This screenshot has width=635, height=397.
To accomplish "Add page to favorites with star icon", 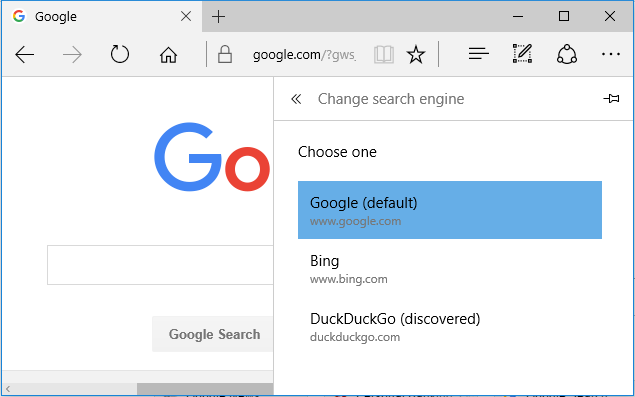I will (416, 54).
